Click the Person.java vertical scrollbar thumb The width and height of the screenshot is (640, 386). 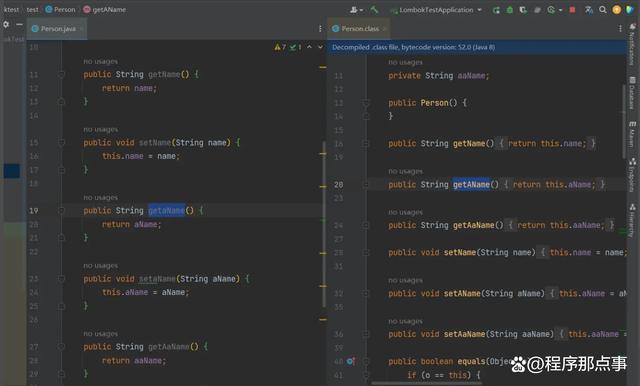[x=324, y=224]
